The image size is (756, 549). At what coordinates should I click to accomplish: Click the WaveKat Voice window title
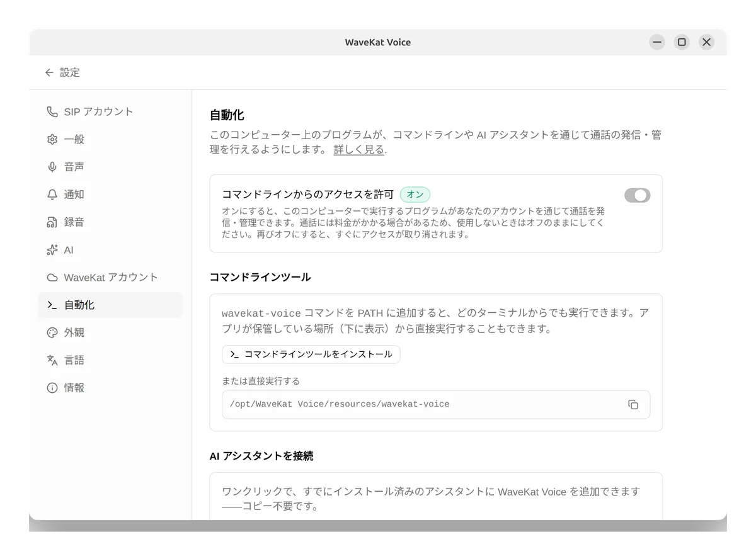click(378, 42)
